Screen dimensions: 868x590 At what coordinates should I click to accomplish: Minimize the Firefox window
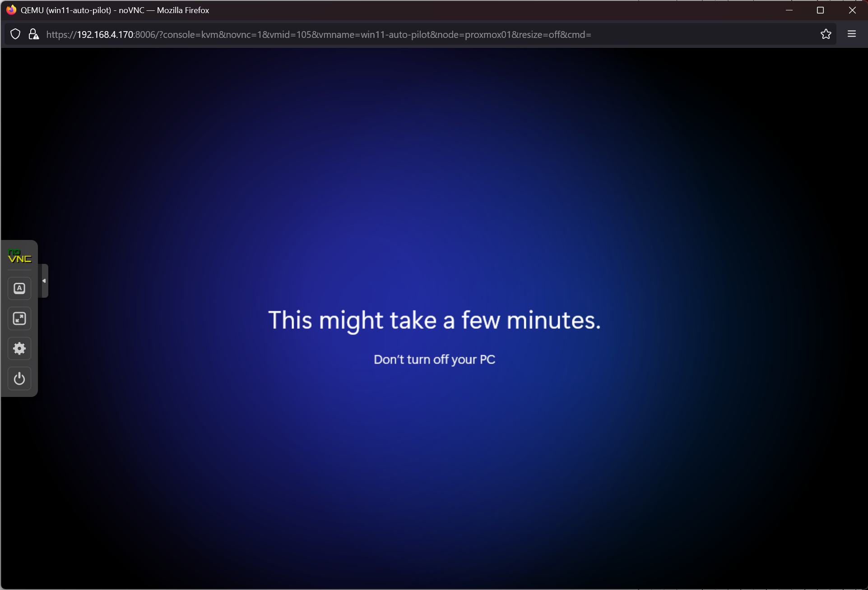click(x=789, y=10)
